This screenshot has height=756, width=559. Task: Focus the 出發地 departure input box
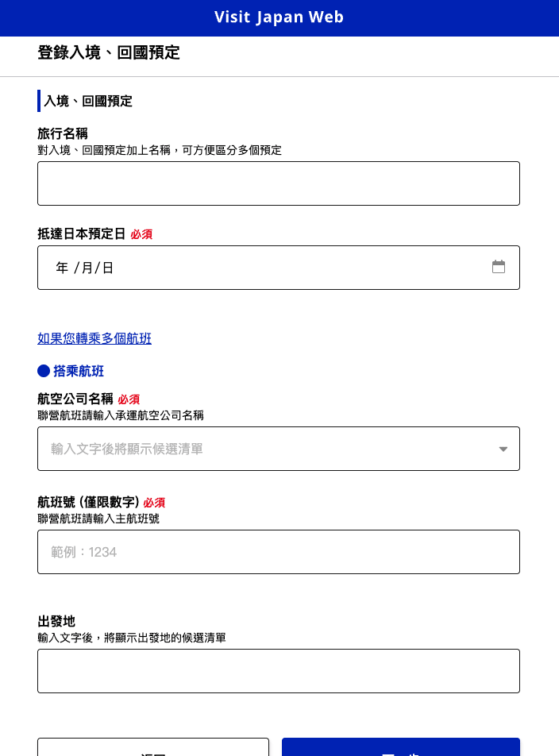click(279, 671)
